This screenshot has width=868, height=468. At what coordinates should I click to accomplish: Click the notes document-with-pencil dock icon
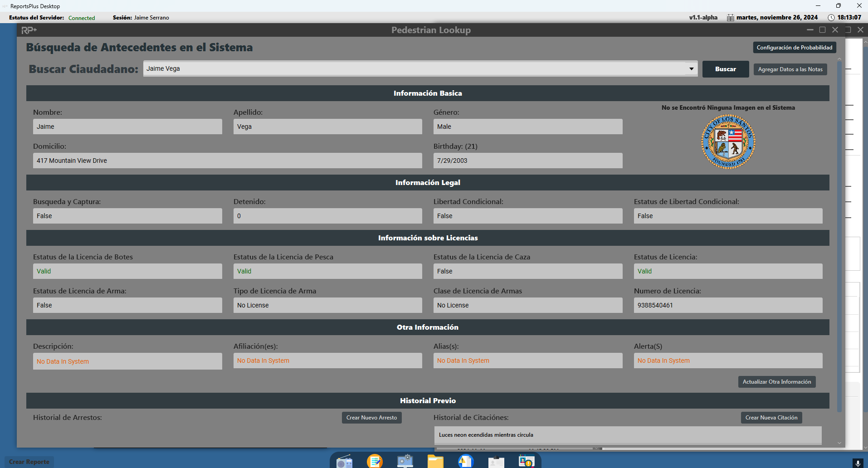(375, 461)
